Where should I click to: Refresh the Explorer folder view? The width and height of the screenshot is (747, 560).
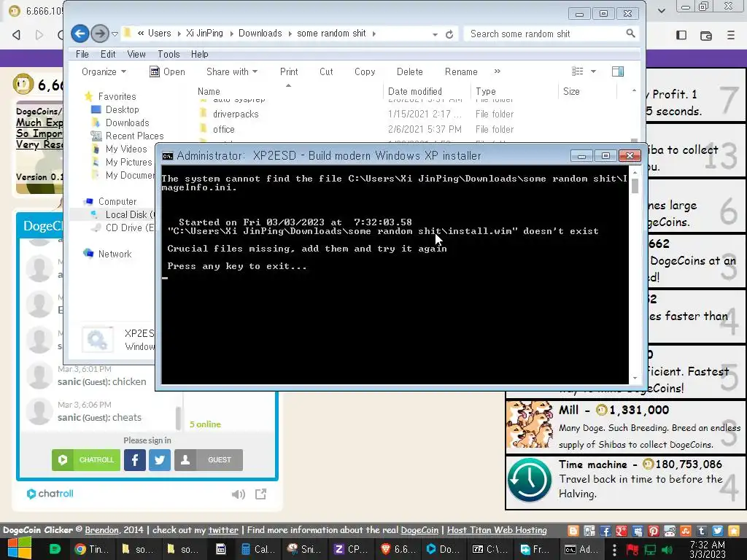click(449, 34)
